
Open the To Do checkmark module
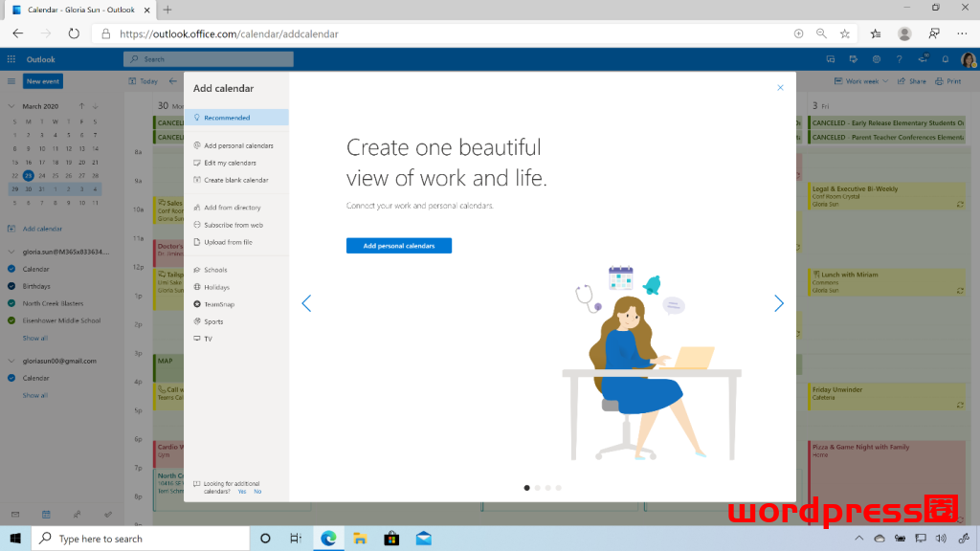108,515
